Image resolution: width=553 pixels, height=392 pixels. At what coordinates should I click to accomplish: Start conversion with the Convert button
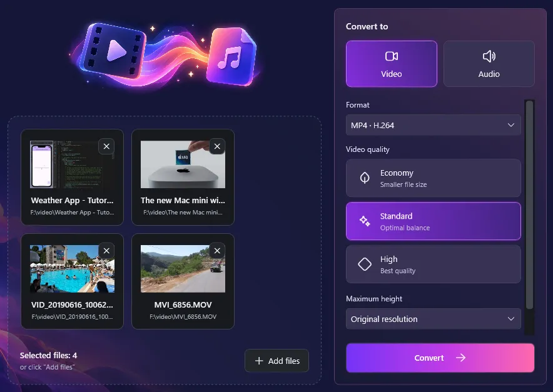tap(440, 358)
